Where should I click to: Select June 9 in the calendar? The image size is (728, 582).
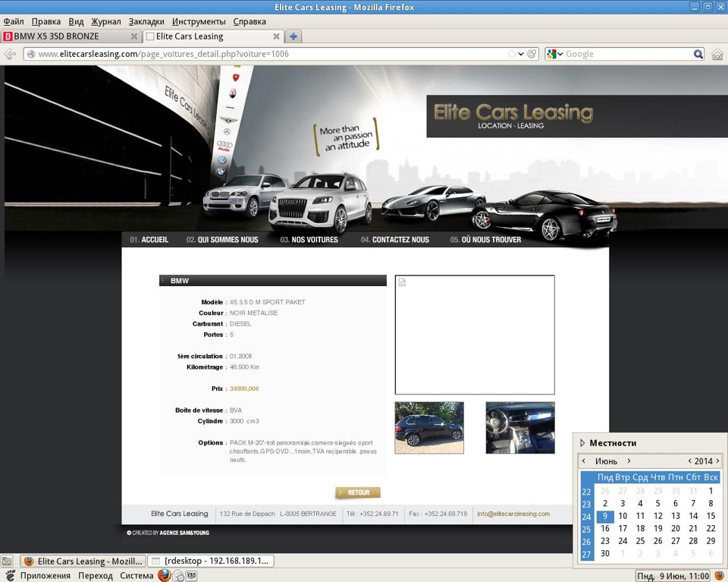[604, 516]
